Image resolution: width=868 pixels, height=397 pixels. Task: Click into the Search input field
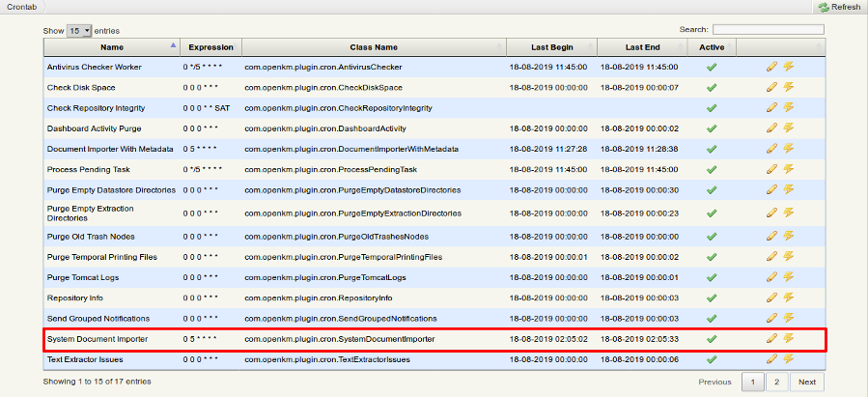pyautogui.click(x=768, y=30)
